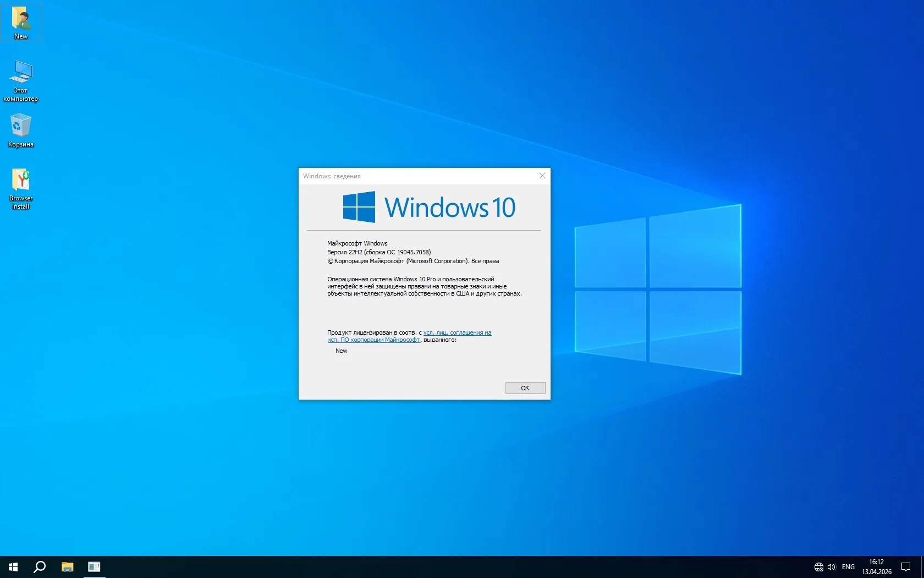
Task: Click the volume speaker tray icon
Action: click(x=831, y=567)
